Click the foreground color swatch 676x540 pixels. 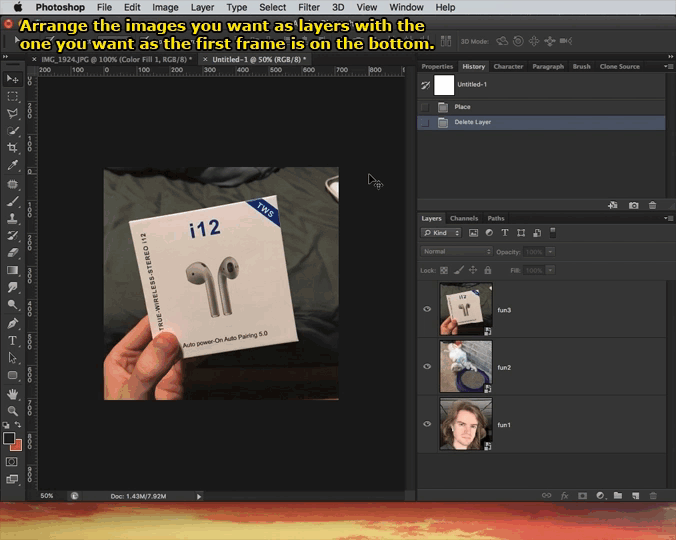tap(9, 438)
